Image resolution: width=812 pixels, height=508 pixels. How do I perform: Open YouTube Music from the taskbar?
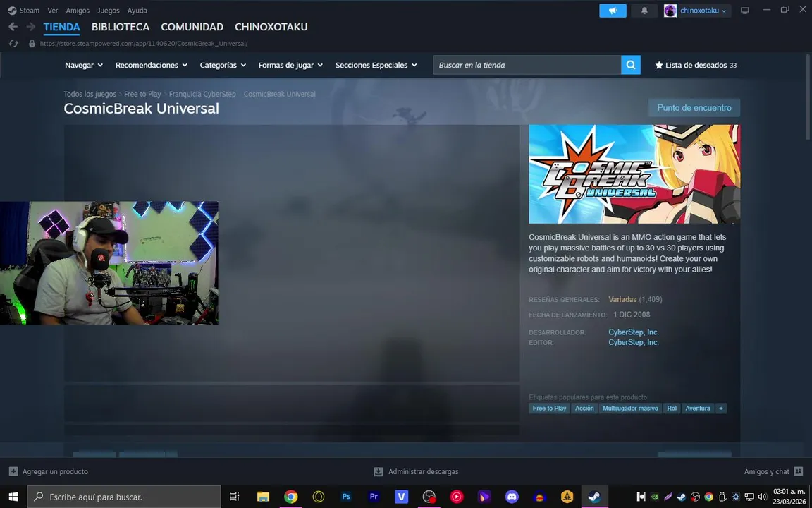457,497
